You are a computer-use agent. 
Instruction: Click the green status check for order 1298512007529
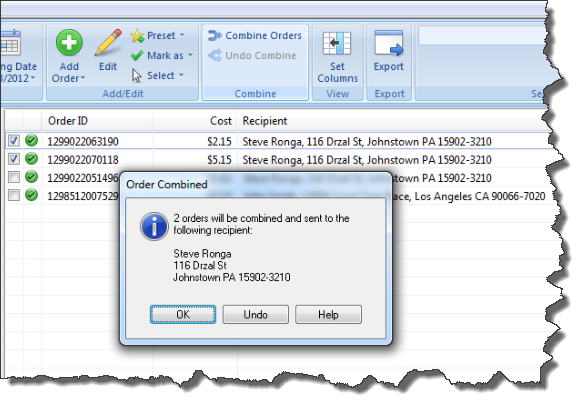point(31,195)
